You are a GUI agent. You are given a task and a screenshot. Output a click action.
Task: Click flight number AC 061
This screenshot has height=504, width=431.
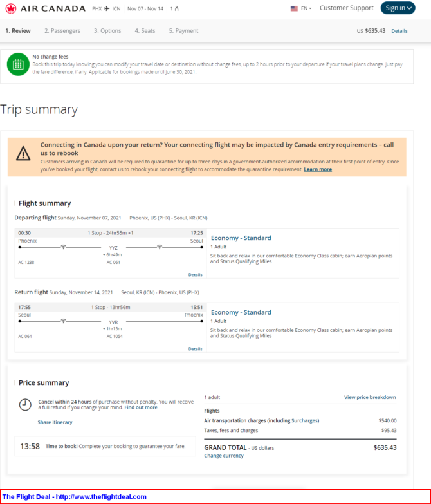coord(113,262)
